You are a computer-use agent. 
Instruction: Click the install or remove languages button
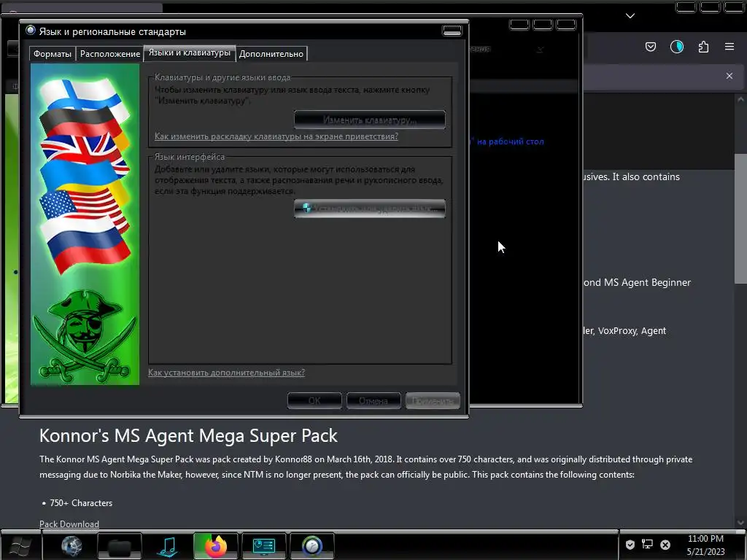370,209
